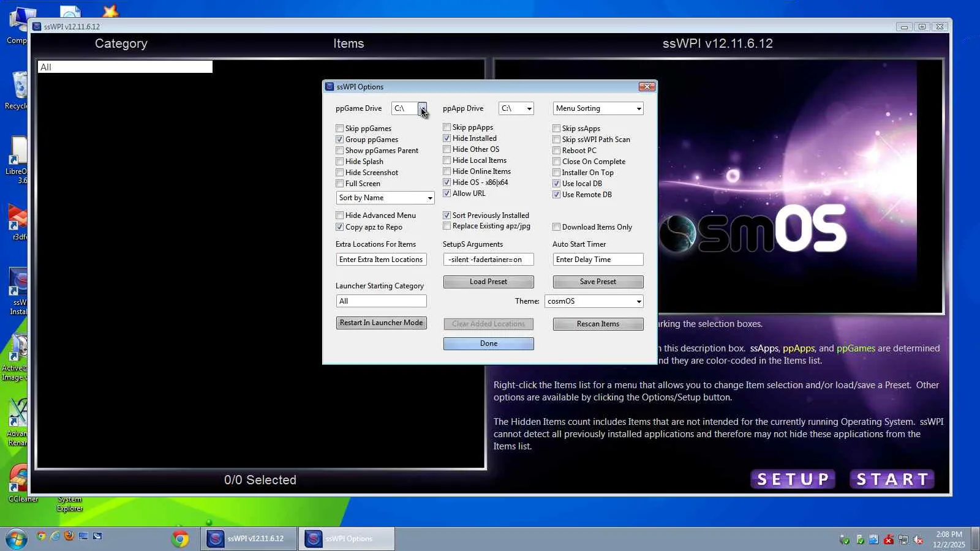
Task: Disable Use Remote DB
Action: coord(556,195)
